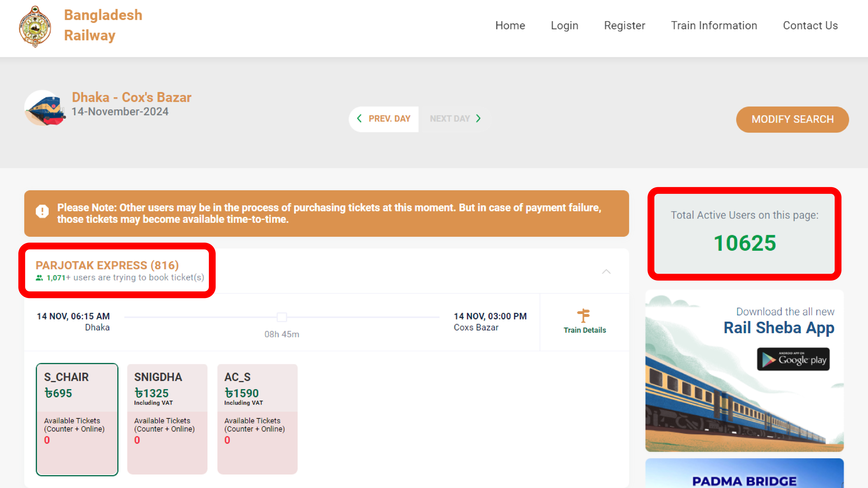This screenshot has width=868, height=488.
Task: Open the Home menu item
Action: pos(510,26)
